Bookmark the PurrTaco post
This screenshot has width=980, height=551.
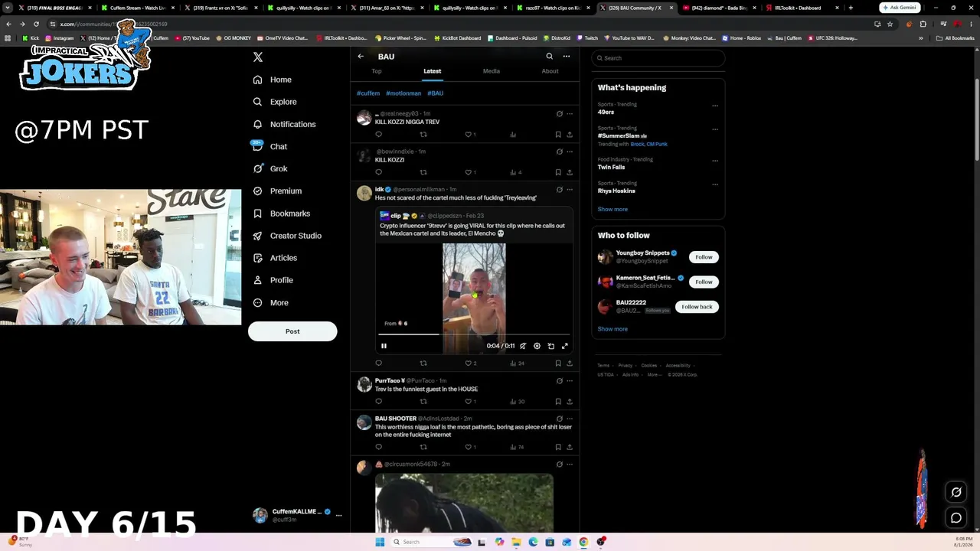click(558, 402)
